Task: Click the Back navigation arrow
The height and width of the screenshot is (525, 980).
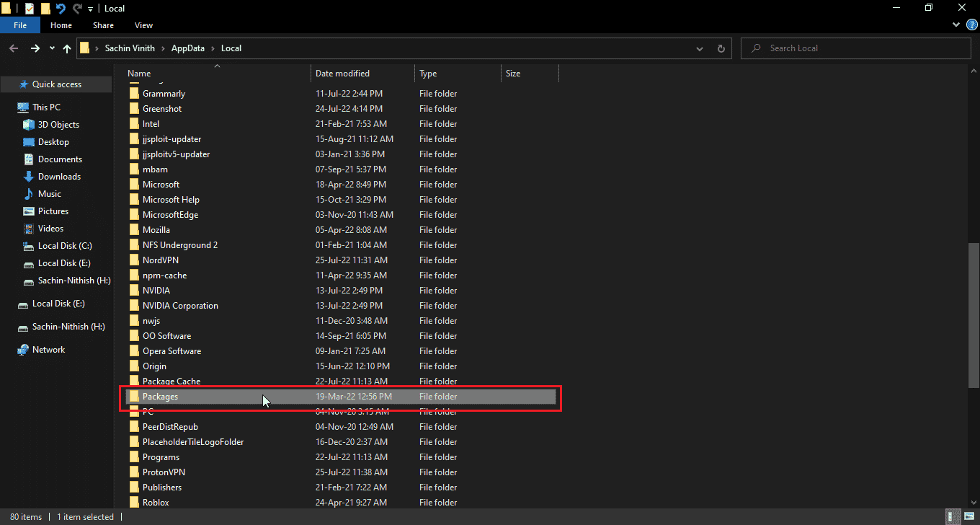Action: click(x=14, y=48)
